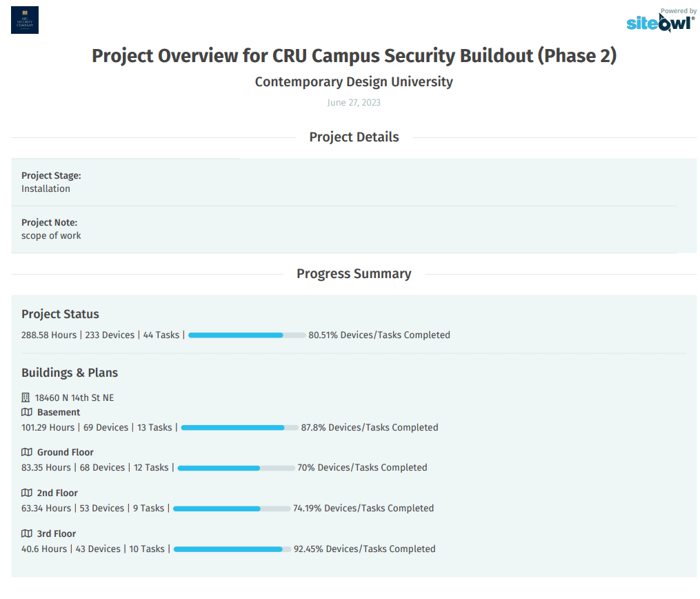
Task: Click the plan map icon next to Basement
Action: point(27,412)
